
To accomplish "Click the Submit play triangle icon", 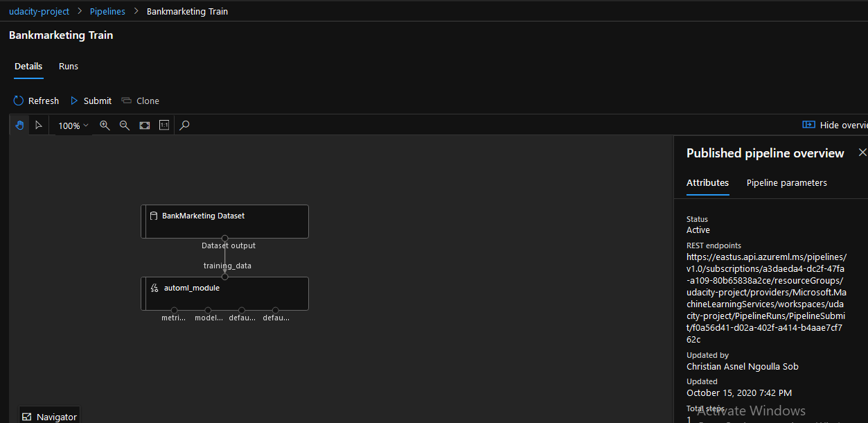I will (75, 101).
